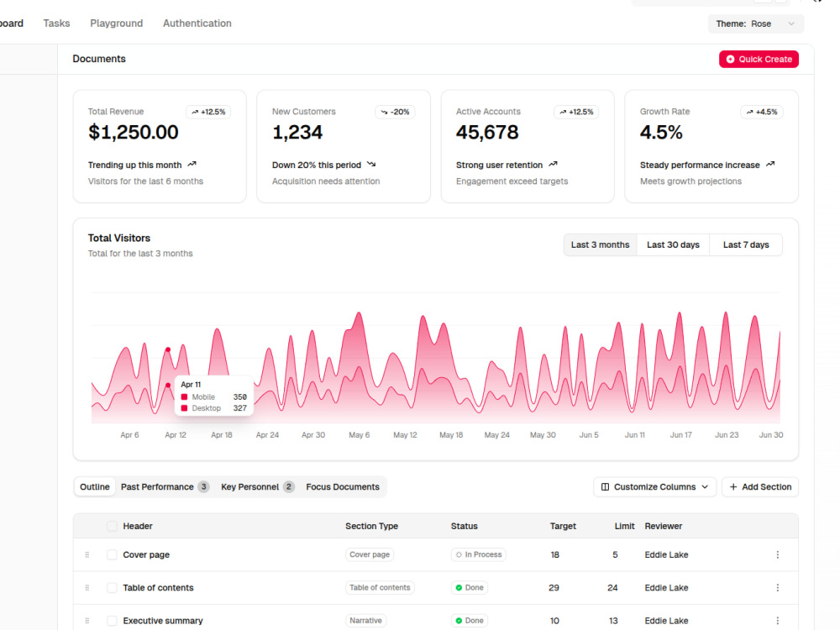Click the Table of contents section type tag
Viewport: 840px width, 630px height.
click(380, 588)
